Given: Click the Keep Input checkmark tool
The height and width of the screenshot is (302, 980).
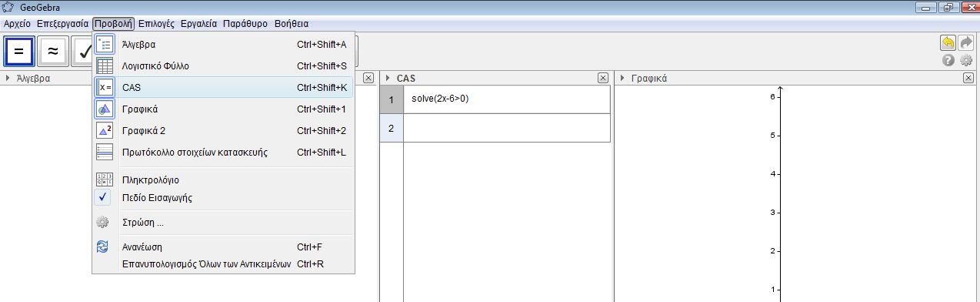Looking at the screenshot, I should (82, 51).
